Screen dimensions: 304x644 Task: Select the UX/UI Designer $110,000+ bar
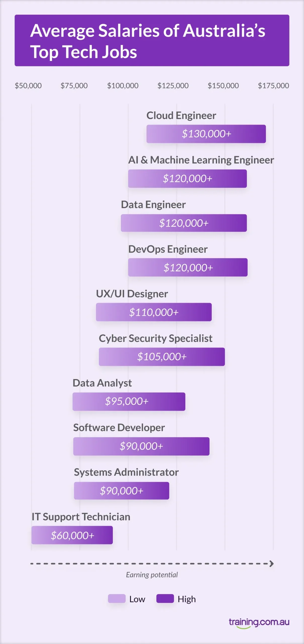(154, 312)
